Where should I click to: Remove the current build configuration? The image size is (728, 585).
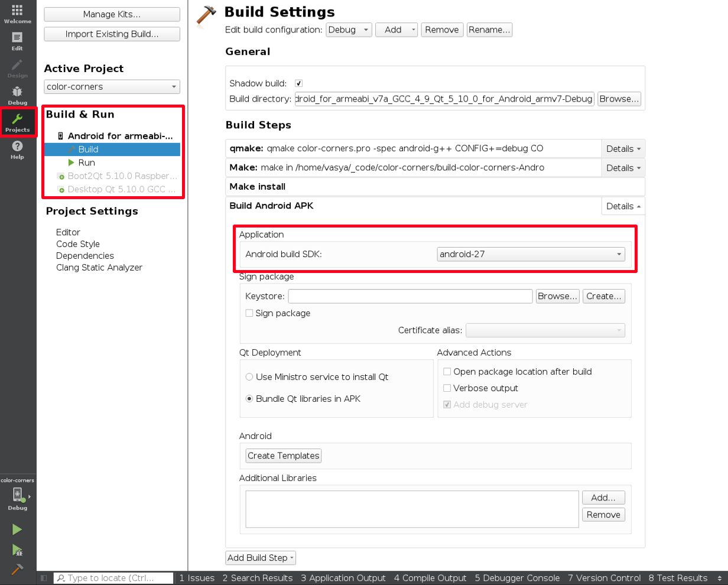(x=442, y=30)
